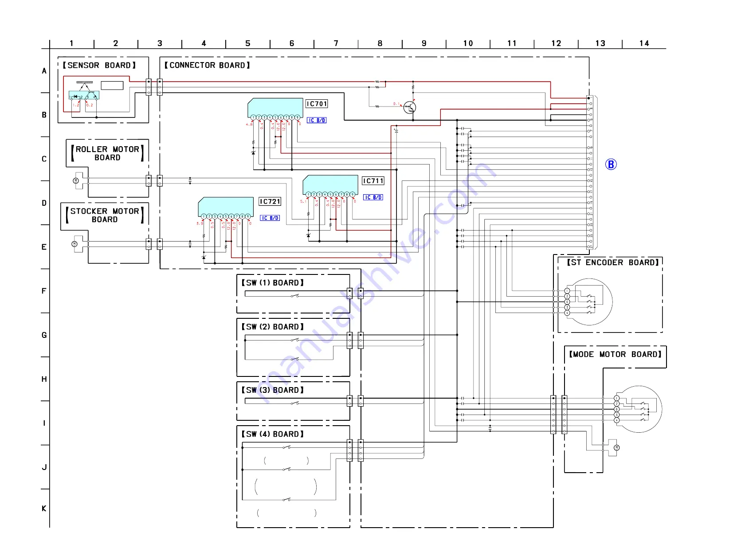Click the STOCKER MOTOR BOARD label
Viewport: 745px width, 560px height.
click(105, 215)
